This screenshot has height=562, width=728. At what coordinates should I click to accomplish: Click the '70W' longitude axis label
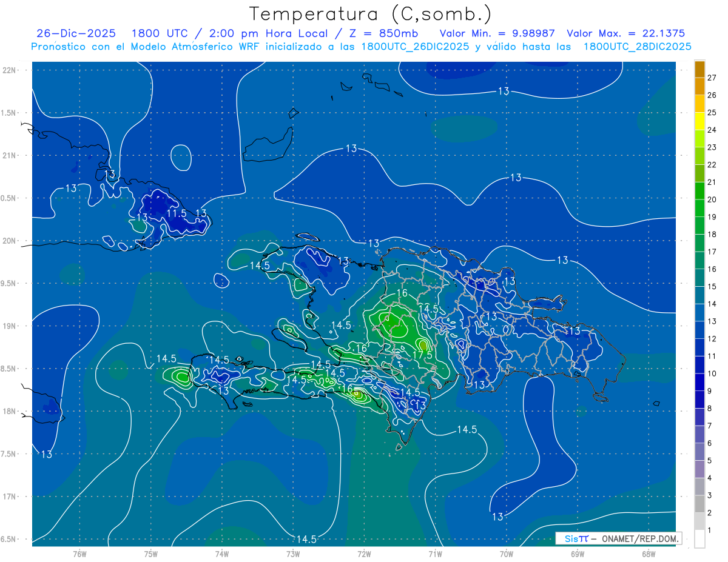506,554
